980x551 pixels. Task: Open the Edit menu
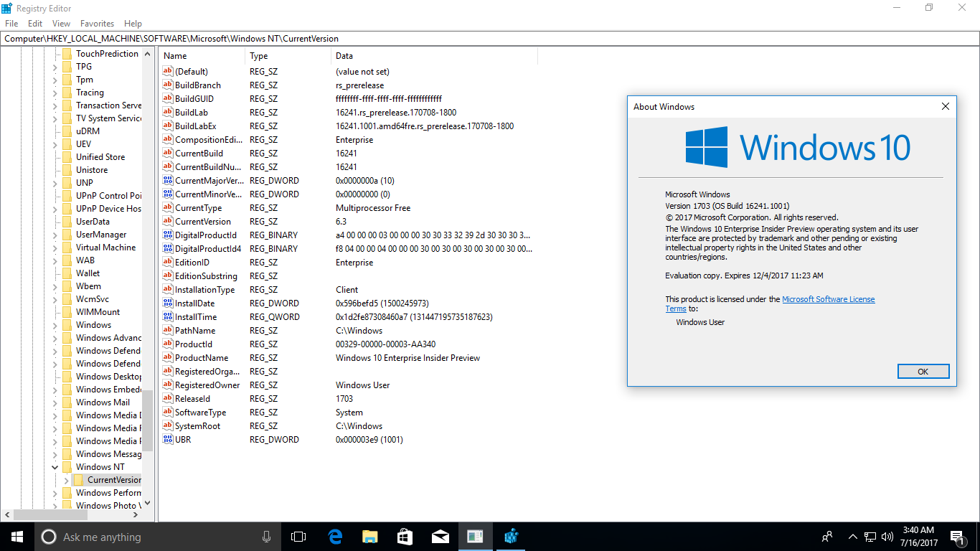[35, 24]
